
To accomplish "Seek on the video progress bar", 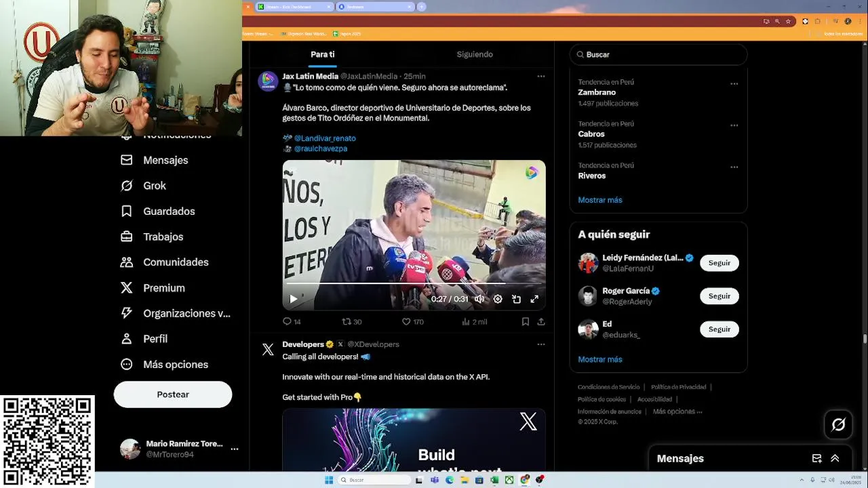I will [x=414, y=283].
